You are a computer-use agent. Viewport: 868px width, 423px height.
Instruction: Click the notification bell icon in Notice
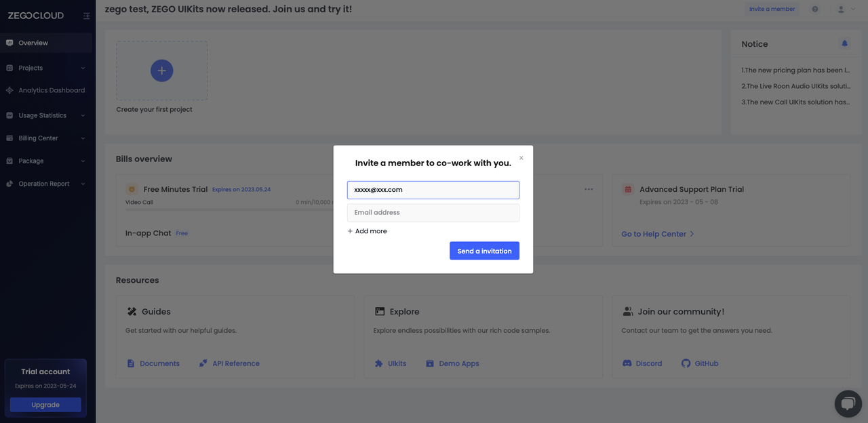tap(844, 43)
